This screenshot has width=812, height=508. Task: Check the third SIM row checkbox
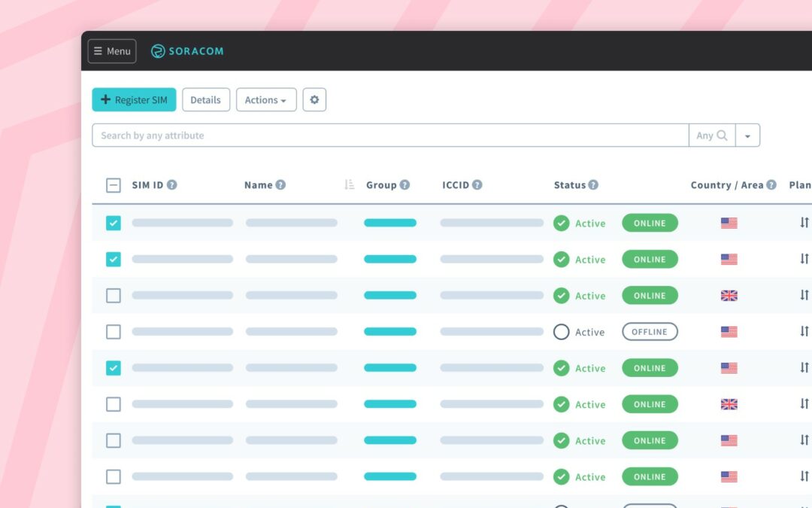[x=114, y=296]
